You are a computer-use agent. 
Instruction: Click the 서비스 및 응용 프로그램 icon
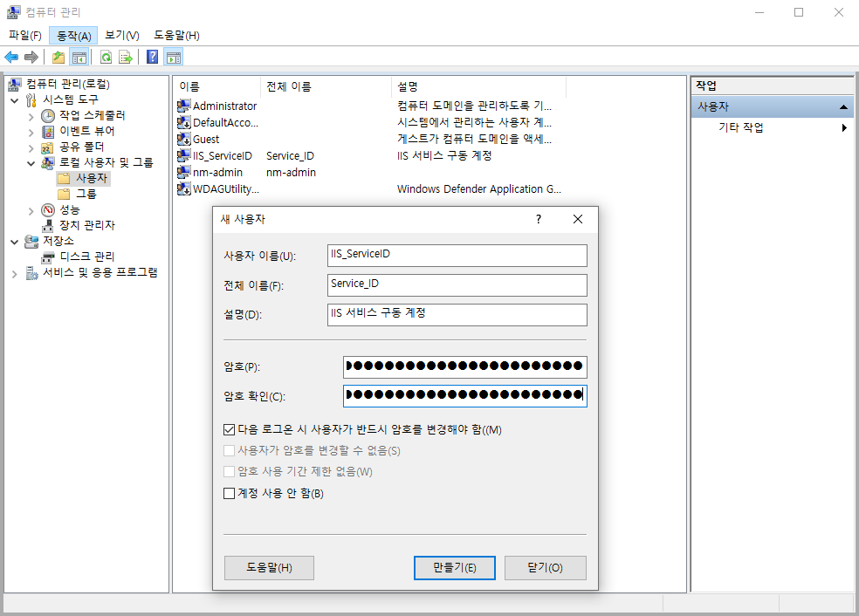pyautogui.click(x=31, y=273)
